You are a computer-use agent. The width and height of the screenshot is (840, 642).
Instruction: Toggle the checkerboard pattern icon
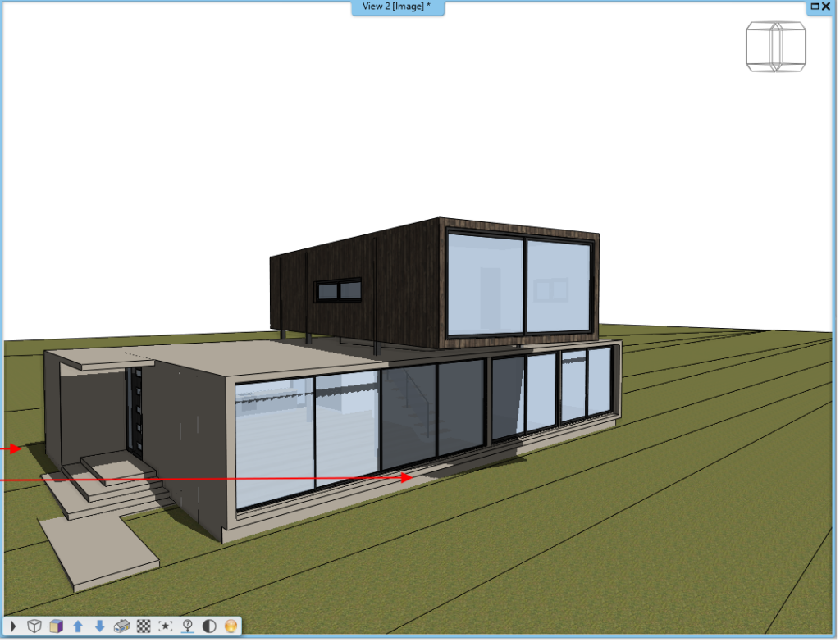coord(144,627)
